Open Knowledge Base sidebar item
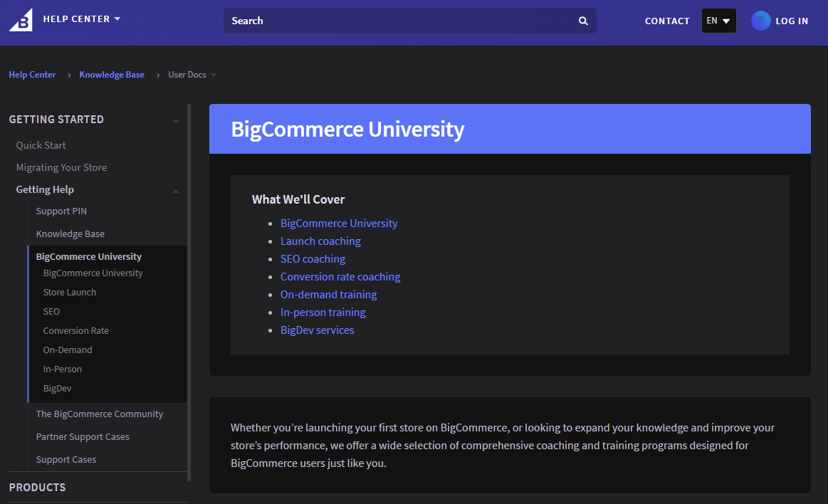828x504 pixels. point(70,233)
